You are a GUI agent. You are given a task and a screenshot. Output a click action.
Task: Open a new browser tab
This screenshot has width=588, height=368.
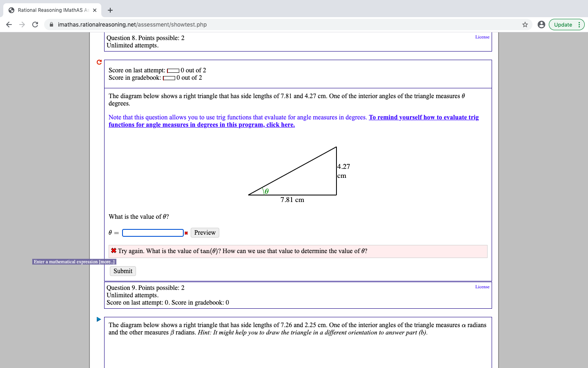point(110,10)
